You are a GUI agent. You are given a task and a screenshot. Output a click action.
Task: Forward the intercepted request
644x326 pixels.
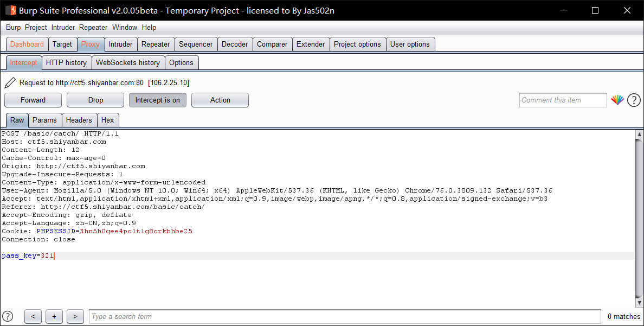[x=33, y=100]
